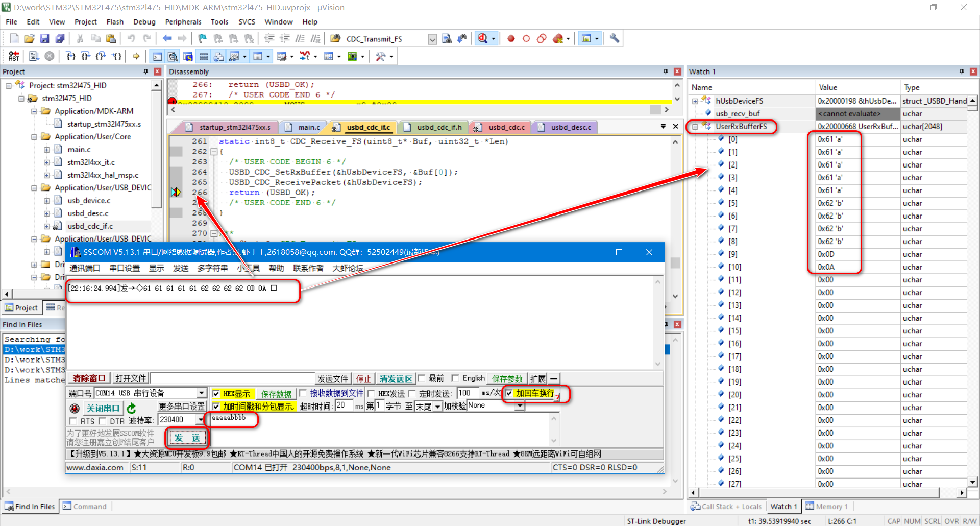Image resolution: width=980 pixels, height=526 pixels.
Task: Open the Command Window toolbar icon
Action: (x=157, y=56)
